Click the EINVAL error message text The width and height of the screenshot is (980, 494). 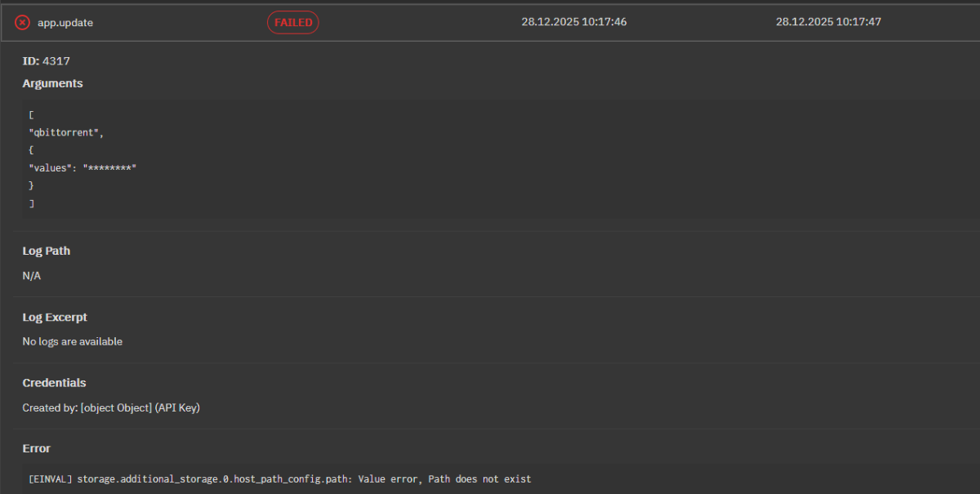tap(279, 478)
